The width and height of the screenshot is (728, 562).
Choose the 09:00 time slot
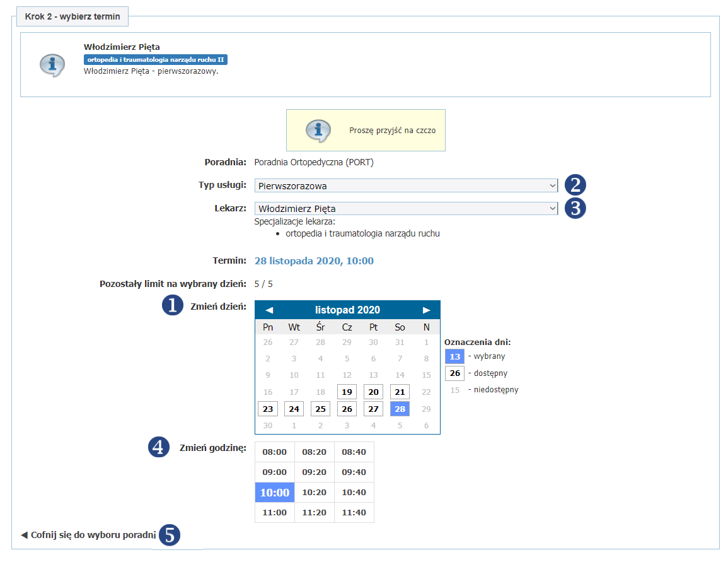tap(274, 472)
